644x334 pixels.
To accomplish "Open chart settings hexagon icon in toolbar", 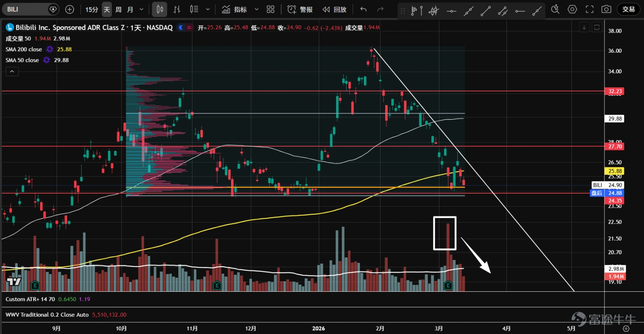I will [572, 9].
